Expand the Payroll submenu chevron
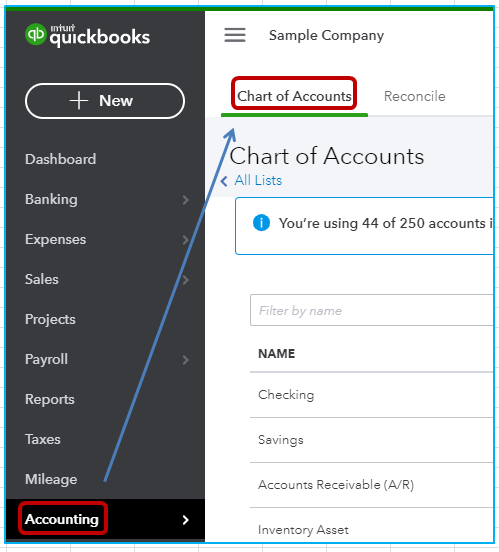499x552 pixels. (186, 360)
